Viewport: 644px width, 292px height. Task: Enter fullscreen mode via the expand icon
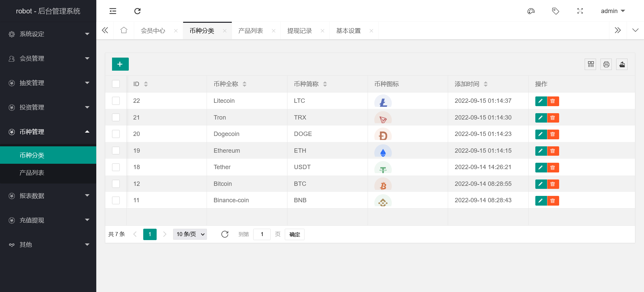(580, 11)
